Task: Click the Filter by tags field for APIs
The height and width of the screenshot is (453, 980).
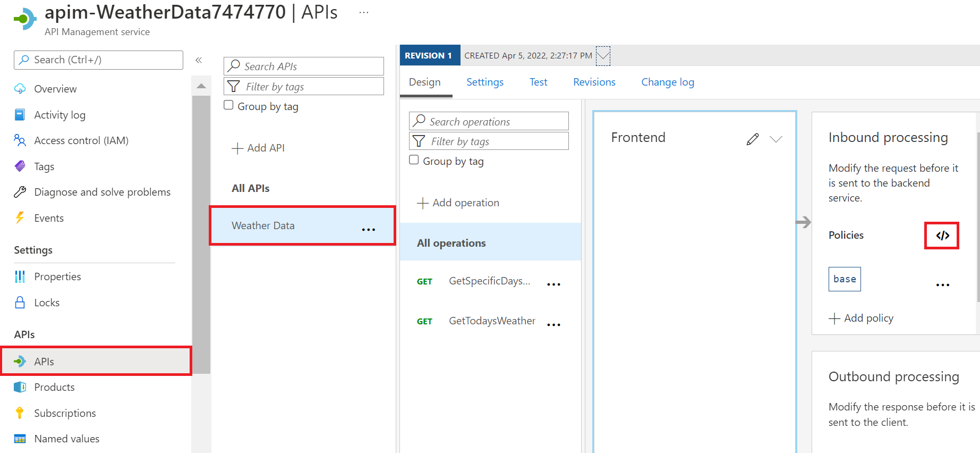Action: click(x=304, y=87)
